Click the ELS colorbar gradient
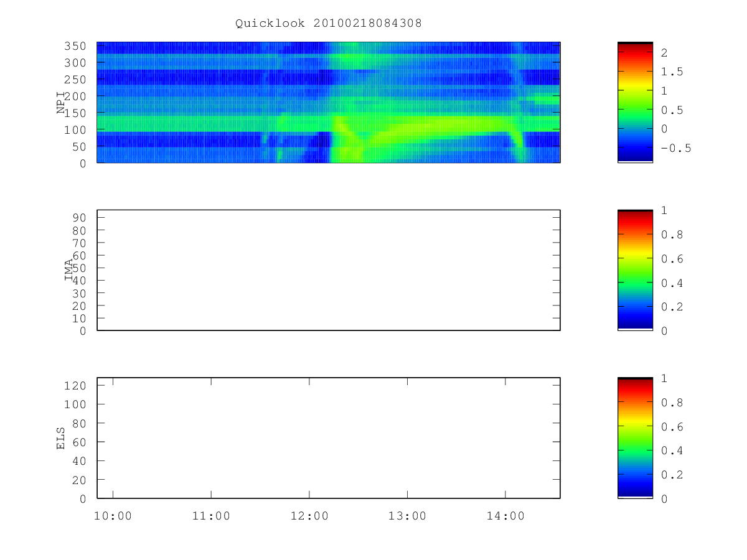This screenshot has height=560, width=747. coord(635,438)
